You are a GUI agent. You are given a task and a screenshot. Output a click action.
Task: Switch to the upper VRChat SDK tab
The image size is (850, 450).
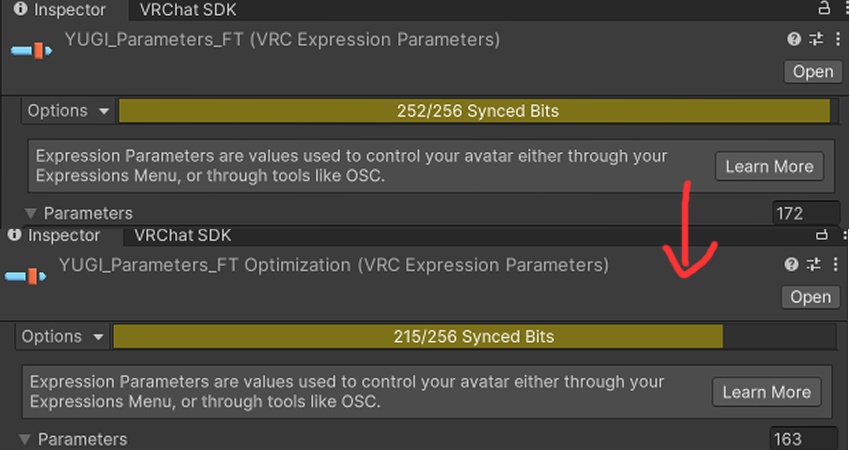[x=188, y=10]
